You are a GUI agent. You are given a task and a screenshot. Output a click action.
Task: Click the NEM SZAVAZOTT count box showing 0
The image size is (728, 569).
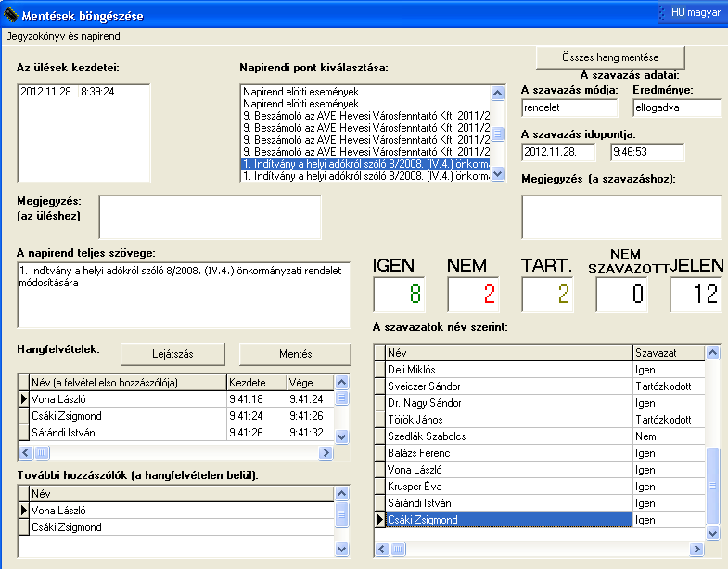(x=622, y=295)
